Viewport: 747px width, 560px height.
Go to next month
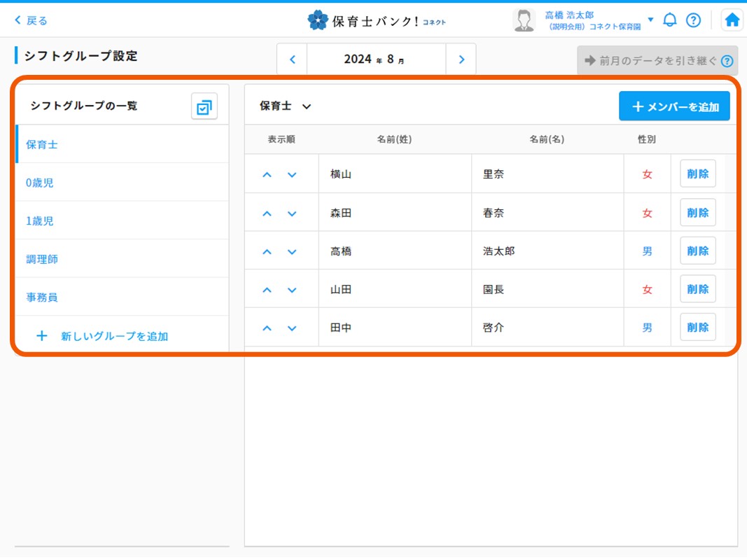click(x=461, y=59)
